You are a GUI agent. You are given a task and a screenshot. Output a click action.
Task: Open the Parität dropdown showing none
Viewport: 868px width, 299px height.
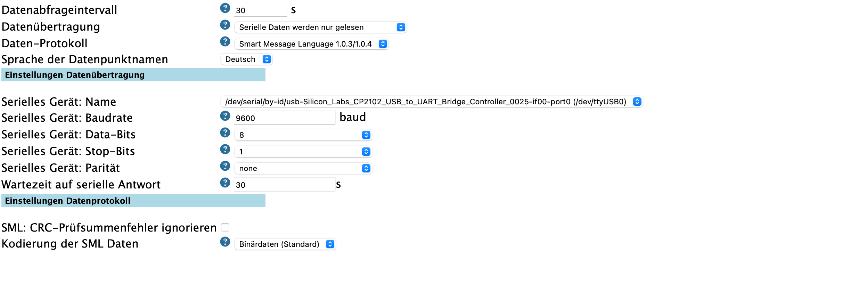[x=303, y=168]
